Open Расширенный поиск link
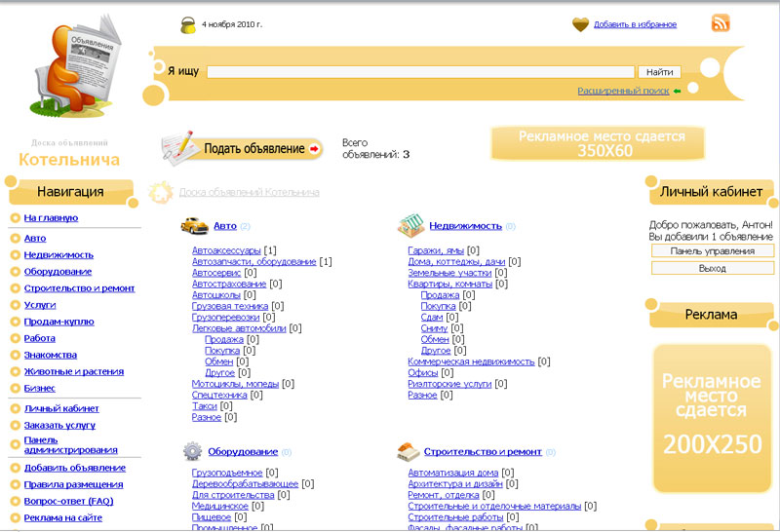This screenshot has height=532, width=780. click(623, 91)
